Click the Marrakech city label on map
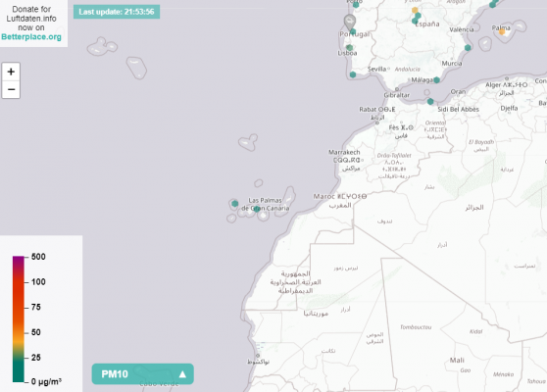Screen dimensions: 547x392 344,153
